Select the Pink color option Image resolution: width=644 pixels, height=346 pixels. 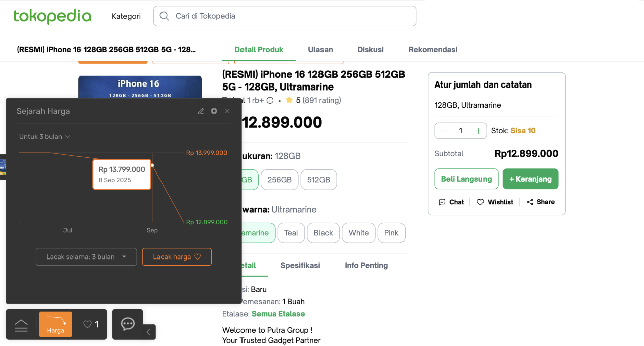391,233
